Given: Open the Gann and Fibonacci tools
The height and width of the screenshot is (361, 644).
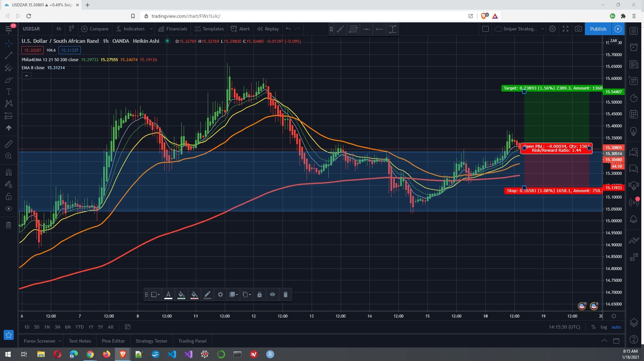Looking at the screenshot, I should tap(9, 68).
